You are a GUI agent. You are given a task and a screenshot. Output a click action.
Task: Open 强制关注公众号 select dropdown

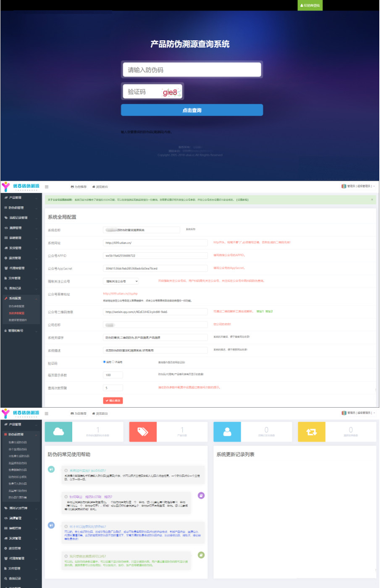click(121, 281)
